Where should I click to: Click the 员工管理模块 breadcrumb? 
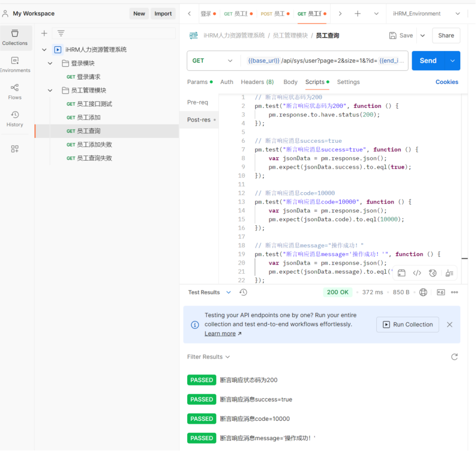[290, 36]
